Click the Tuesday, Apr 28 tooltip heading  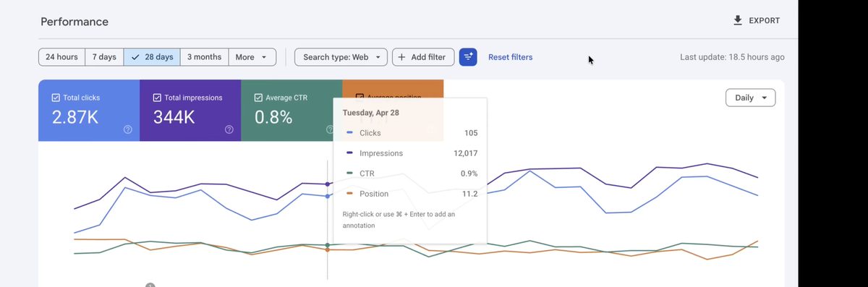[x=371, y=113]
